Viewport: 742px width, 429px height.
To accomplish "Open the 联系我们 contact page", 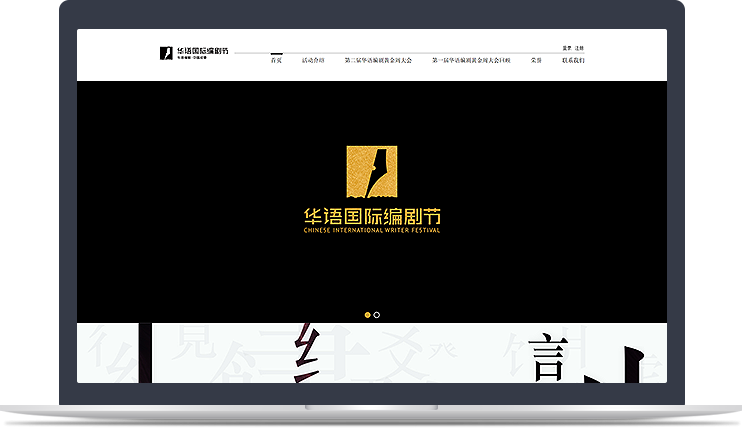I will (x=573, y=60).
